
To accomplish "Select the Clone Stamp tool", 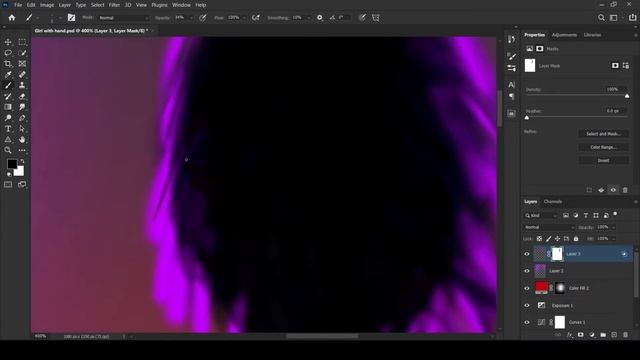I will click(22, 85).
